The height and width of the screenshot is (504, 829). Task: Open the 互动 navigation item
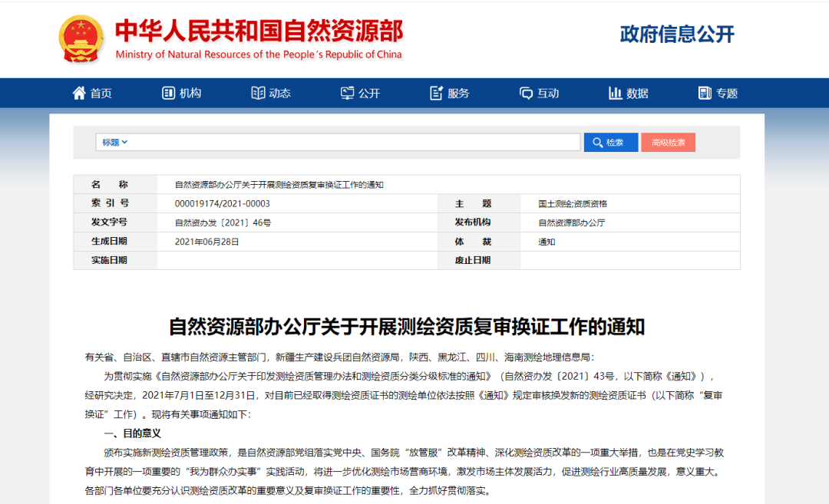click(x=540, y=93)
